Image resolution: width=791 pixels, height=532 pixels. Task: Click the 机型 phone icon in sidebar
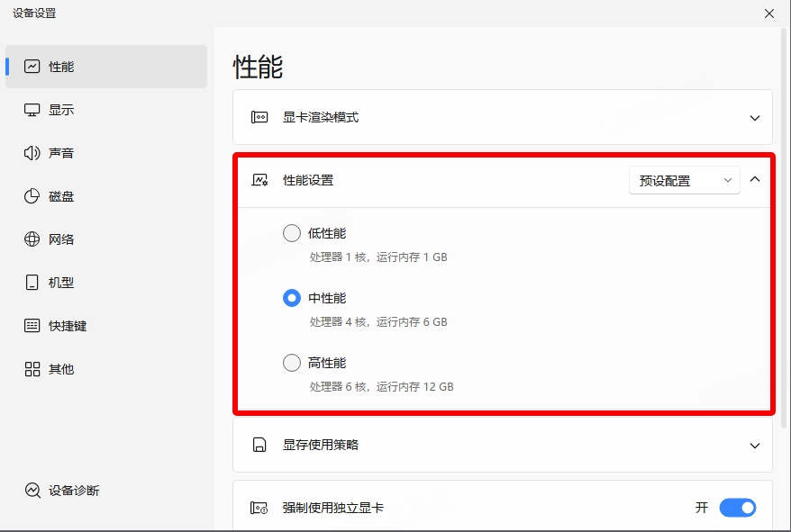[32, 283]
